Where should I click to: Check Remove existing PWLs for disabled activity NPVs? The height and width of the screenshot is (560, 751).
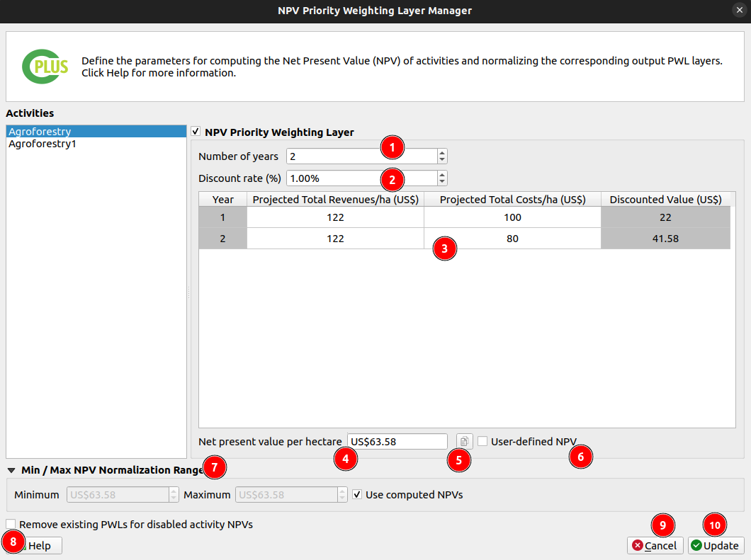tap(11, 524)
